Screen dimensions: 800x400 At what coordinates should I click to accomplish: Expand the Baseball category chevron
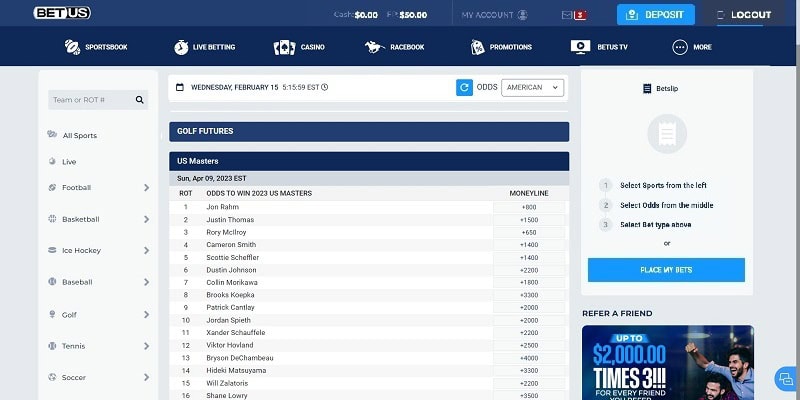coord(146,282)
